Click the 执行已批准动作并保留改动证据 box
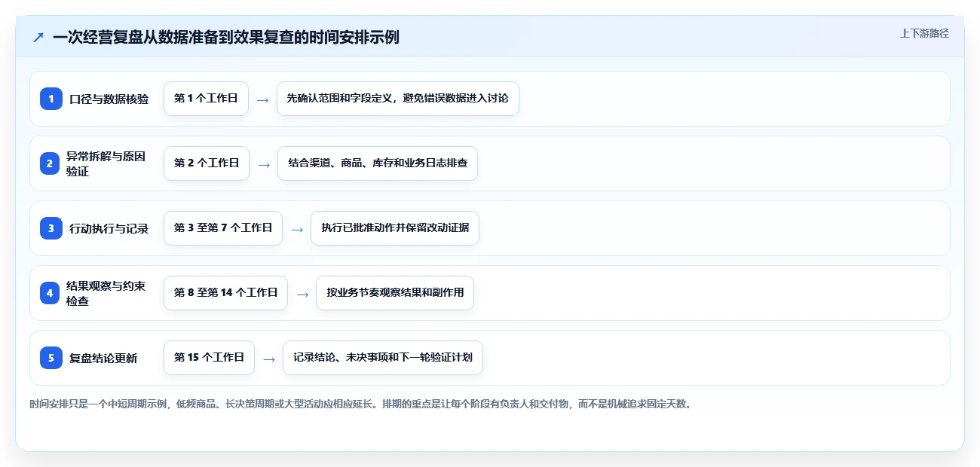This screenshot has height=467, width=980. coord(395,228)
